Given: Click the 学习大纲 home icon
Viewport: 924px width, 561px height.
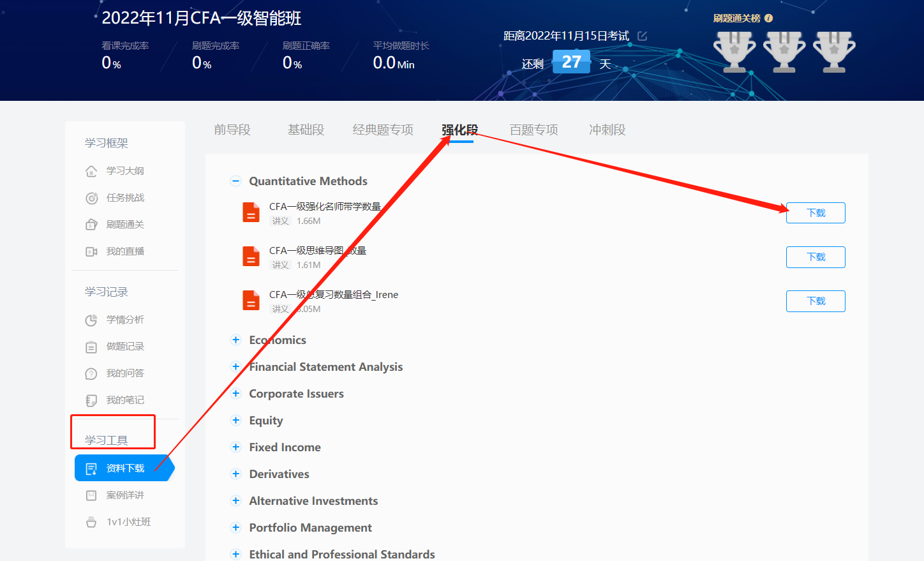Looking at the screenshot, I should 91,171.
